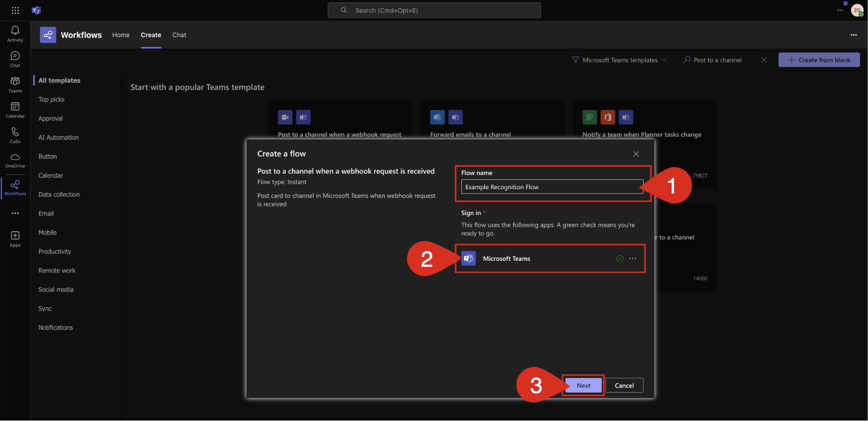This screenshot has height=421, width=868.
Task: Select the Approval template category
Action: click(50, 119)
